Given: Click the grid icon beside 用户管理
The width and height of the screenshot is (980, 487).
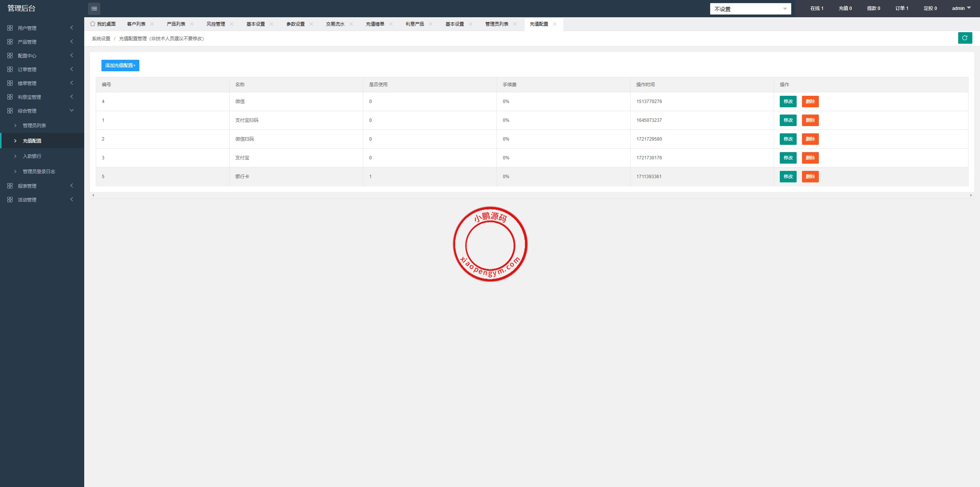Looking at the screenshot, I should tap(10, 28).
